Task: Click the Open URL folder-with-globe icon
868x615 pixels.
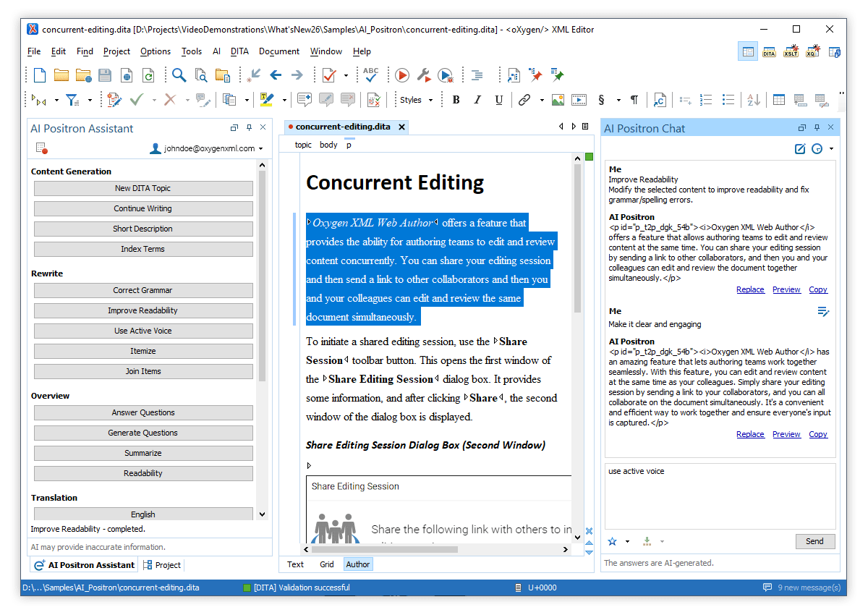Action: pos(83,75)
